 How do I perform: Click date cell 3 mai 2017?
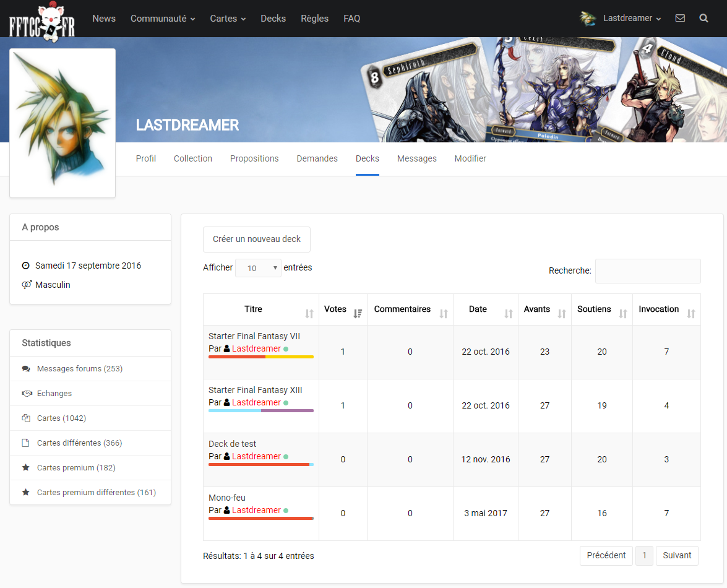point(486,513)
